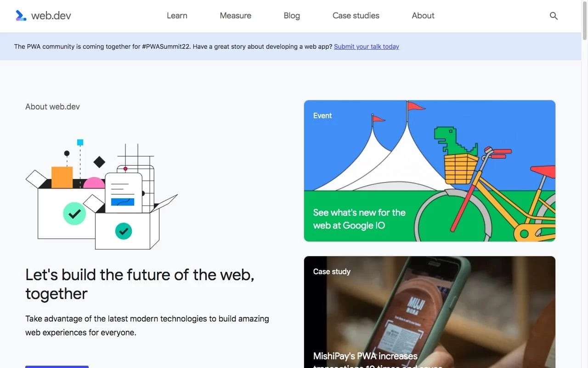Click the small teal checkmark circle on the front box

[123, 231]
